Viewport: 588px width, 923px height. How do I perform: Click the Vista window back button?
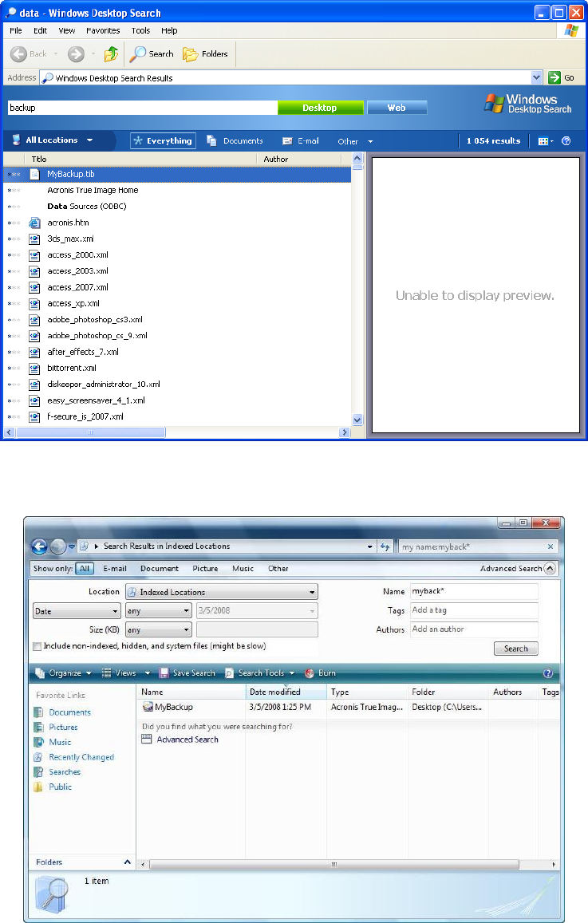tap(39, 546)
